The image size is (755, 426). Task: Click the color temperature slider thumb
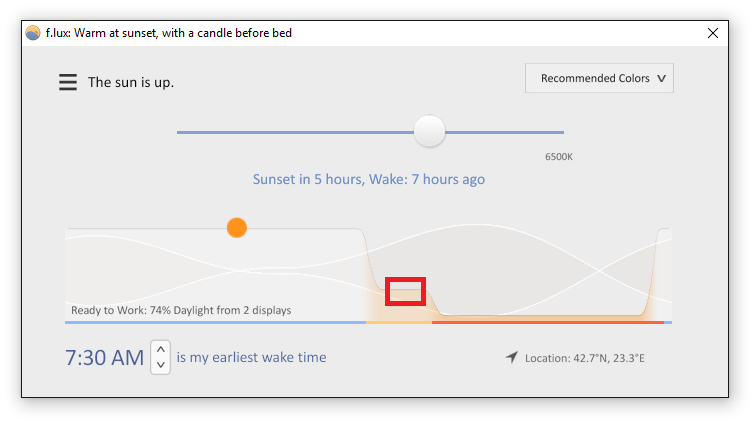[430, 131]
